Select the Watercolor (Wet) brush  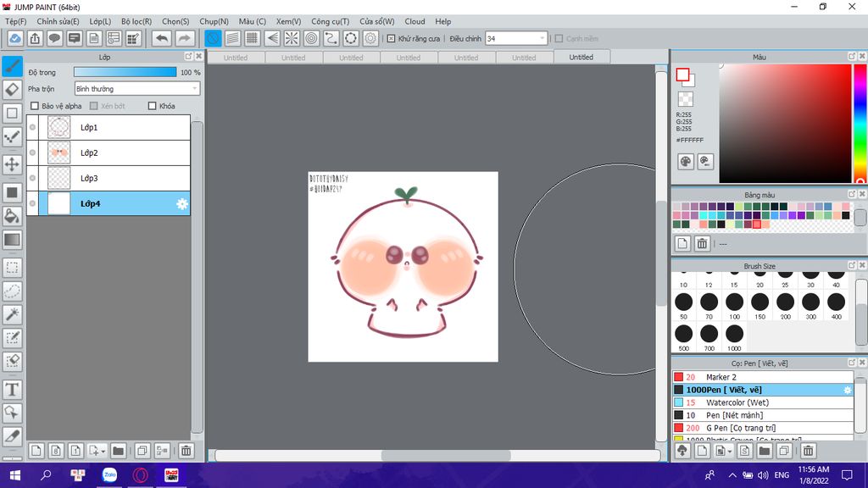pyautogui.click(x=764, y=402)
